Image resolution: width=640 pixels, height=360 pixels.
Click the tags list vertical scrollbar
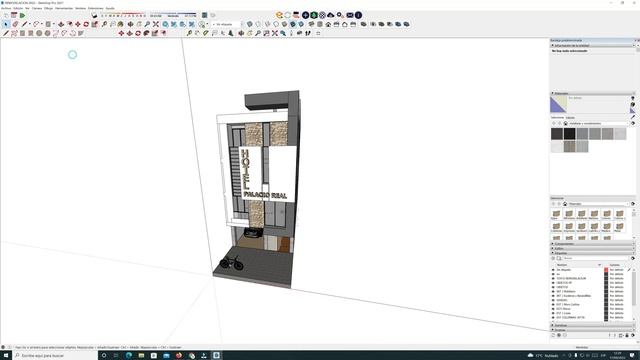(x=634, y=290)
